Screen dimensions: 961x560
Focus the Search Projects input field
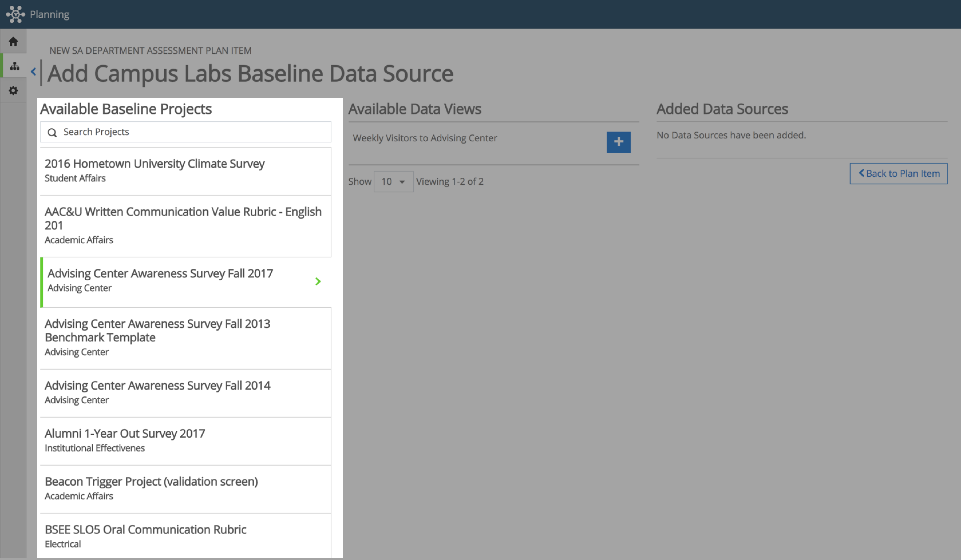click(x=186, y=132)
